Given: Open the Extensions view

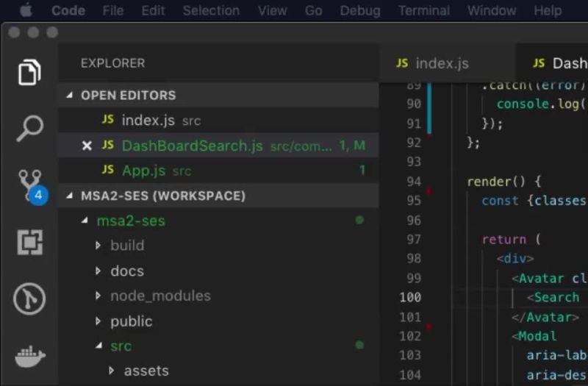Looking at the screenshot, I should click(29, 243).
